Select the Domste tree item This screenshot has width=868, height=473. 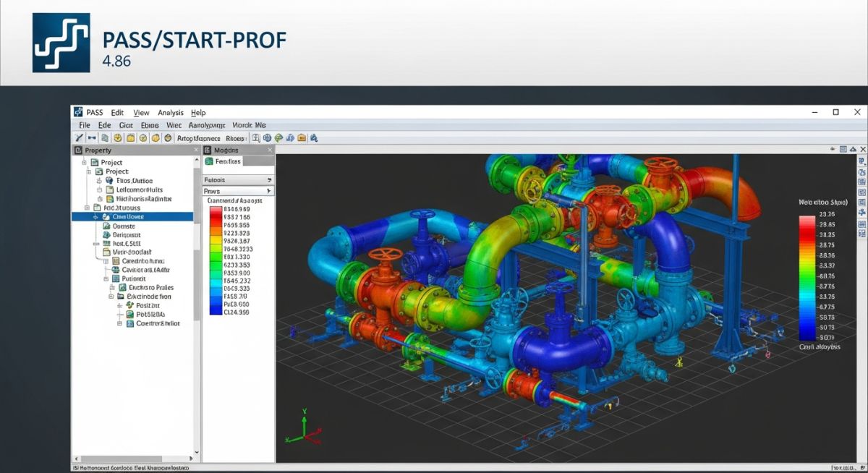click(x=124, y=226)
